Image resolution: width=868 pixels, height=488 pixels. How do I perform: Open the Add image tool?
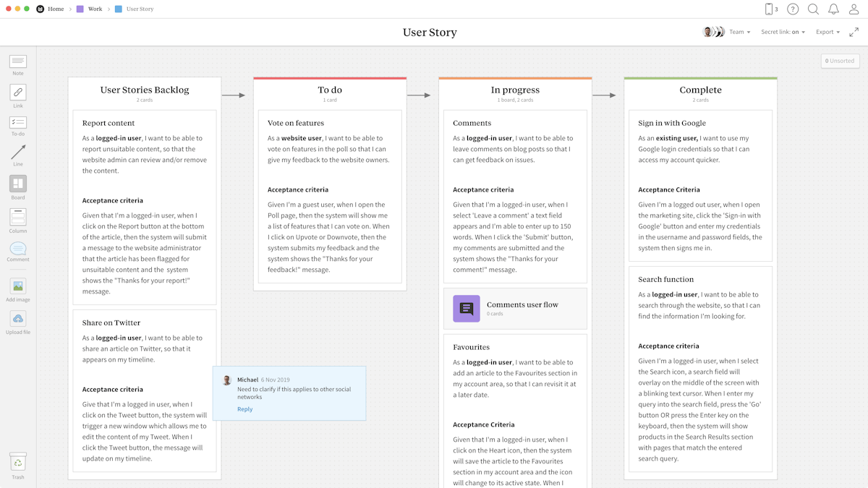click(17, 285)
